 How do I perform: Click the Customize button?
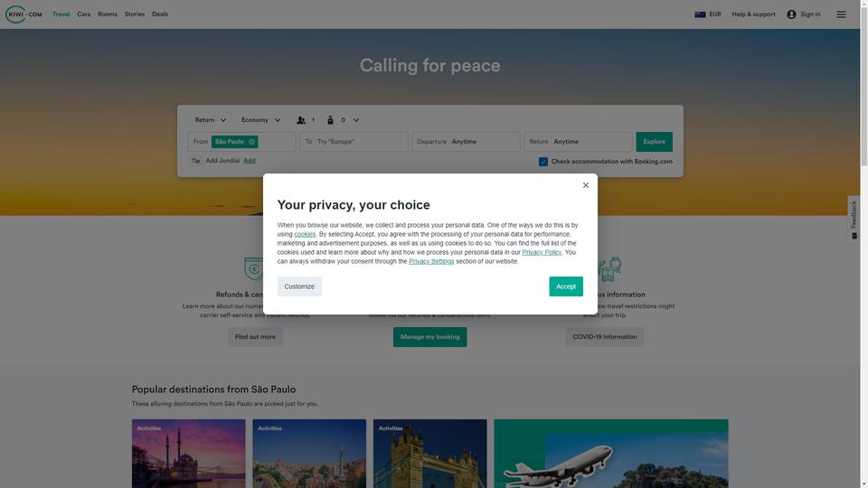(x=299, y=286)
